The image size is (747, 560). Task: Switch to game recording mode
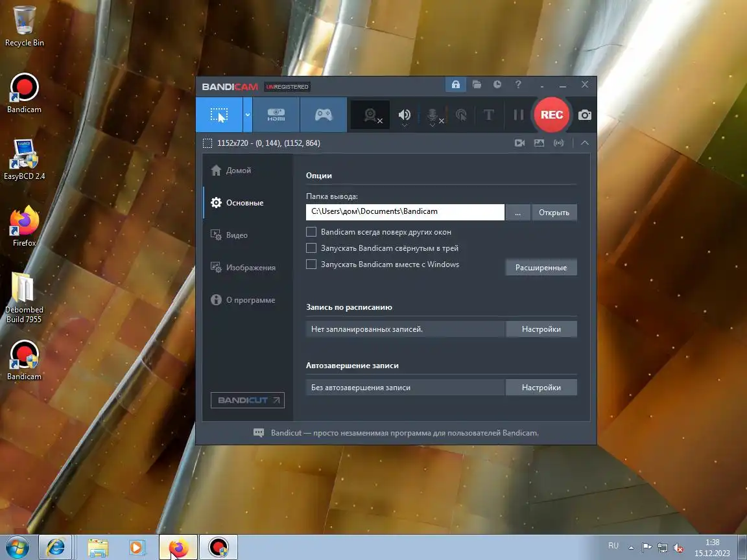point(324,115)
